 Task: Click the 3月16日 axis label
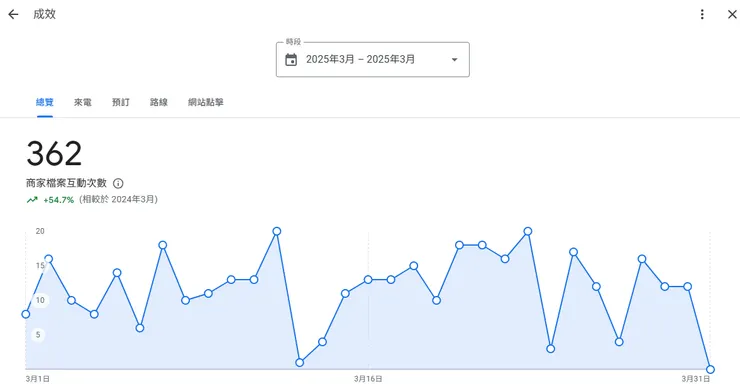tap(368, 379)
